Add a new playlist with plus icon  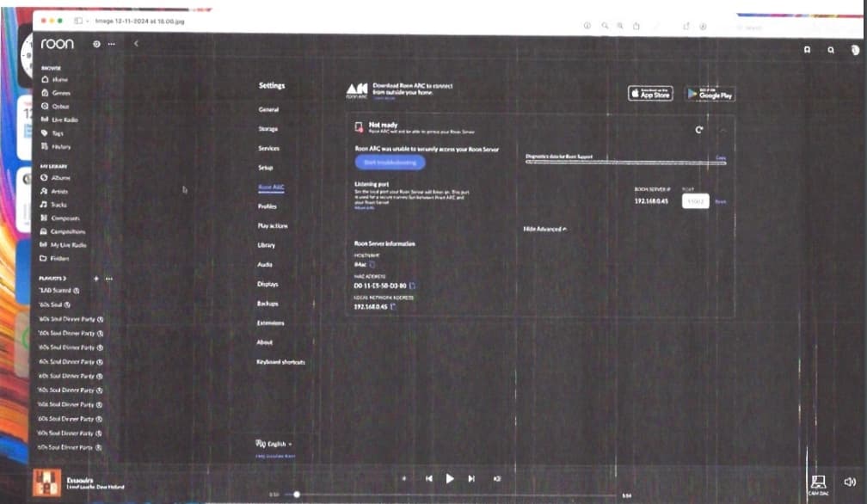tap(96, 279)
